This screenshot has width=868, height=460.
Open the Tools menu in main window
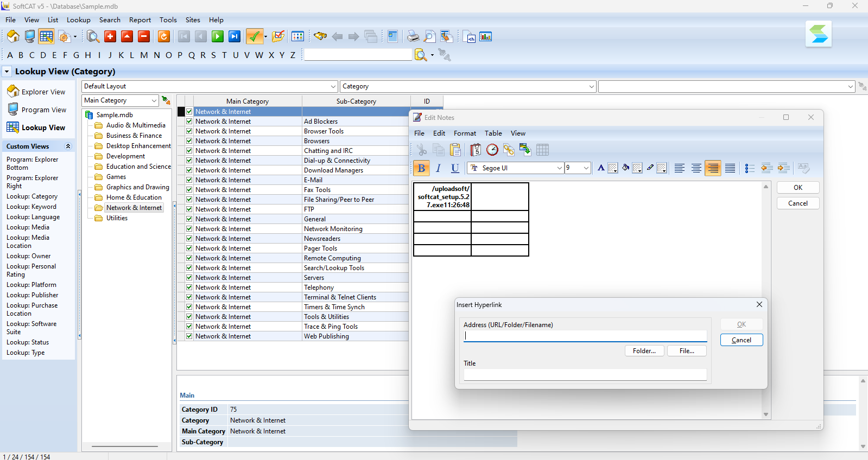click(168, 20)
